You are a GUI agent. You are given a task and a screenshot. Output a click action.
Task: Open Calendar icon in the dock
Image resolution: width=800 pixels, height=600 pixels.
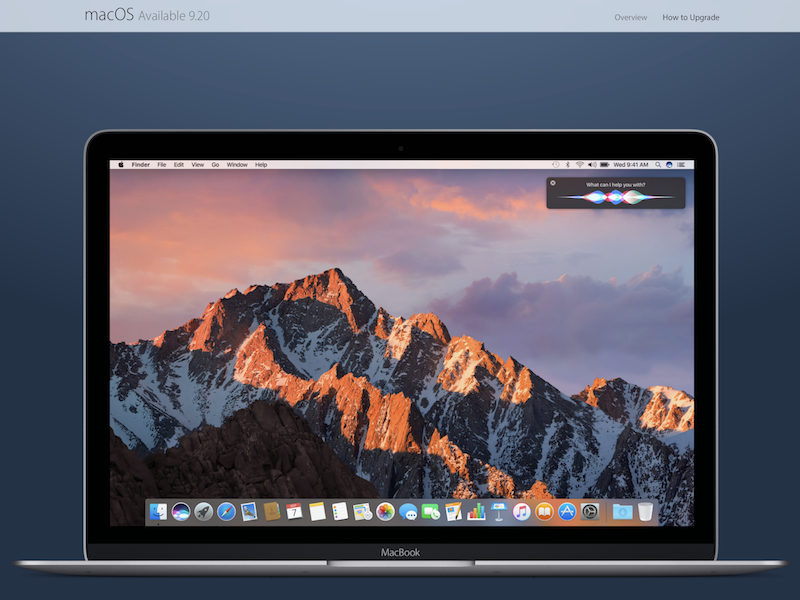pyautogui.click(x=294, y=512)
